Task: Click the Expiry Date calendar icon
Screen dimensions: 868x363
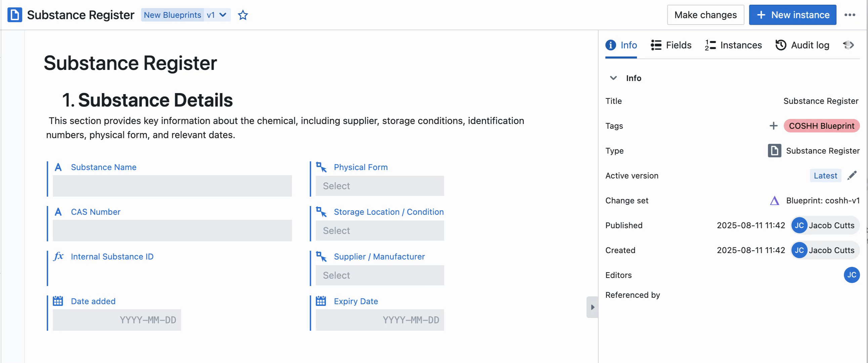Action: (321, 301)
